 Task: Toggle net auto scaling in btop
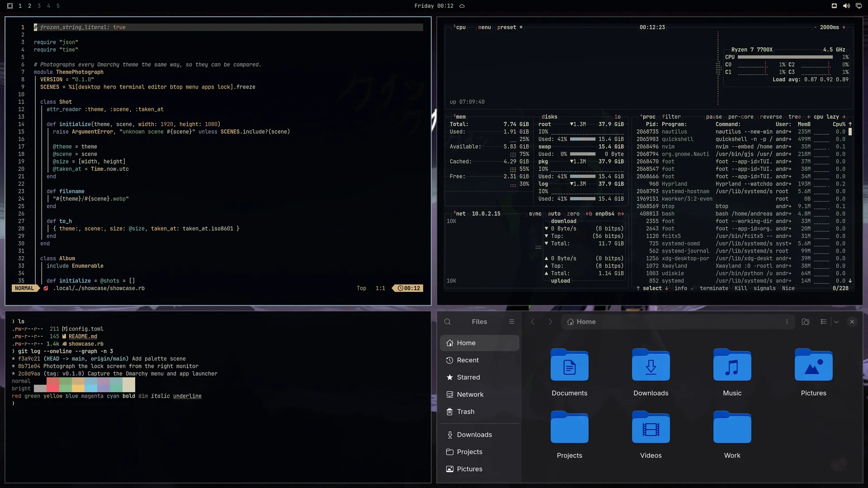coord(554,214)
